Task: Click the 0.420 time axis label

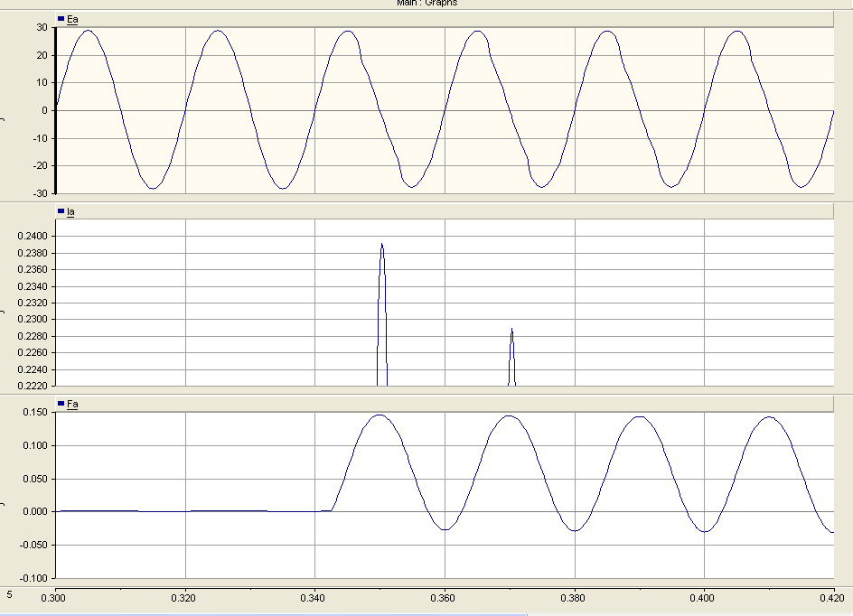Action: point(832,598)
